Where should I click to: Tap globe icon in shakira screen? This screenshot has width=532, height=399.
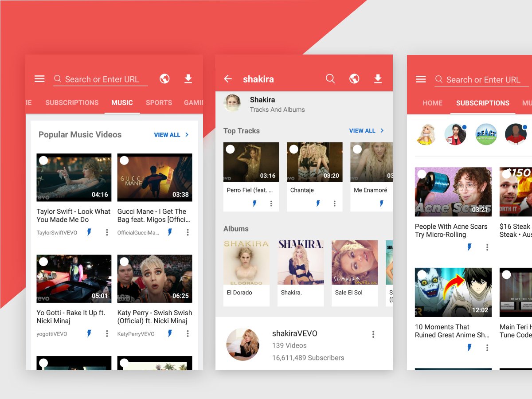click(x=354, y=79)
